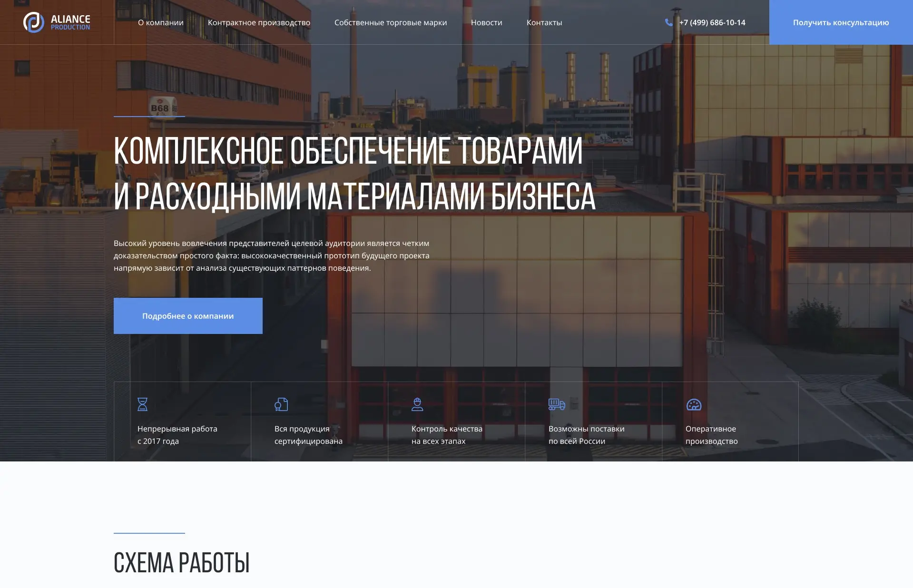Click the "Возможны поставки по всей России" label
This screenshot has width=913, height=588.
click(x=586, y=435)
